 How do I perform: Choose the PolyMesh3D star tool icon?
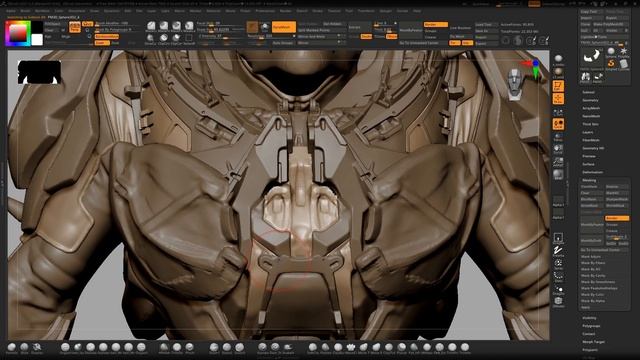click(623, 51)
